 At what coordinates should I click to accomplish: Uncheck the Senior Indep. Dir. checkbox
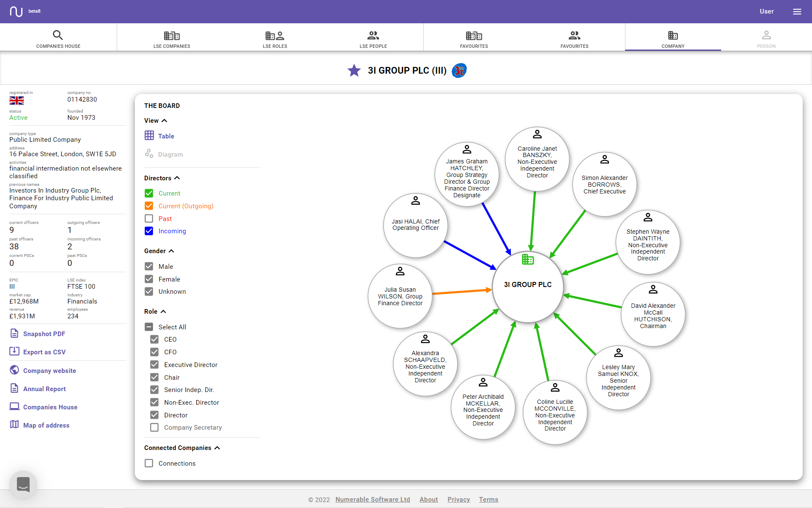tap(154, 390)
